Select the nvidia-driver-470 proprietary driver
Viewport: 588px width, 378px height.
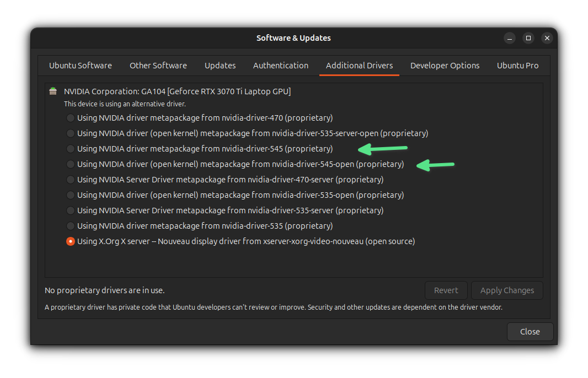pos(70,117)
